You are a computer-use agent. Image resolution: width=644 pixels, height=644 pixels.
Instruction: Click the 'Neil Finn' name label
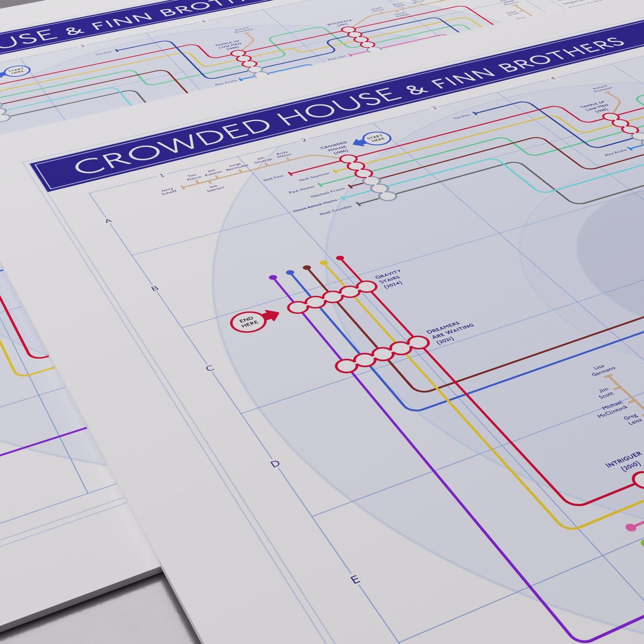(273, 177)
